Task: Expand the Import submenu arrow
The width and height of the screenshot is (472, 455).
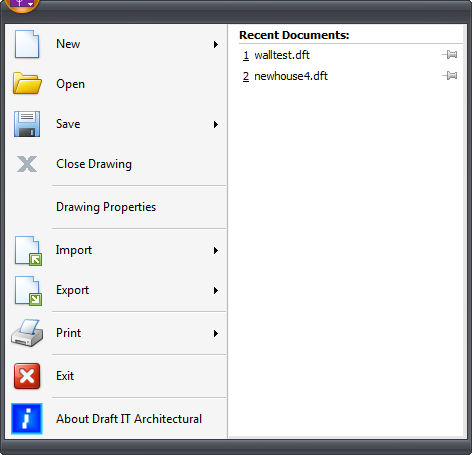Action: pyautogui.click(x=216, y=250)
